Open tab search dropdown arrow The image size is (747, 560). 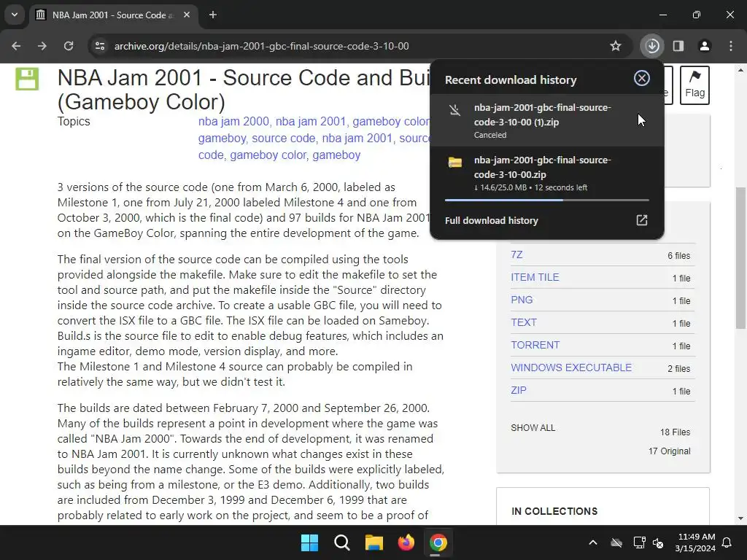click(x=15, y=15)
